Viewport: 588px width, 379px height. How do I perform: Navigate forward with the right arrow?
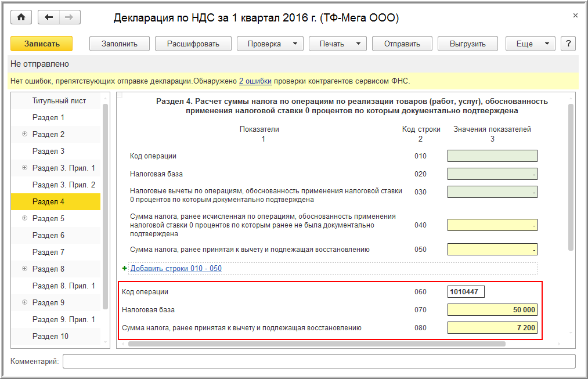[x=70, y=17]
